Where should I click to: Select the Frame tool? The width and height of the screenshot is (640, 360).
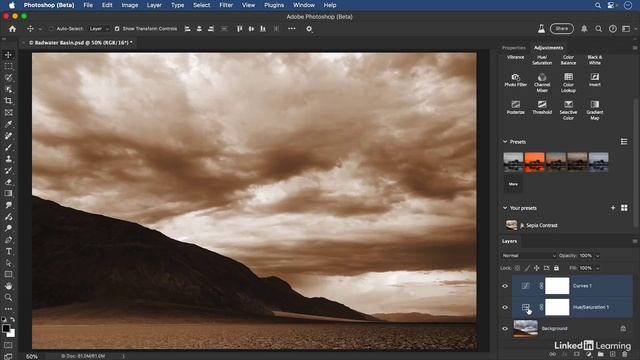click(x=8, y=113)
